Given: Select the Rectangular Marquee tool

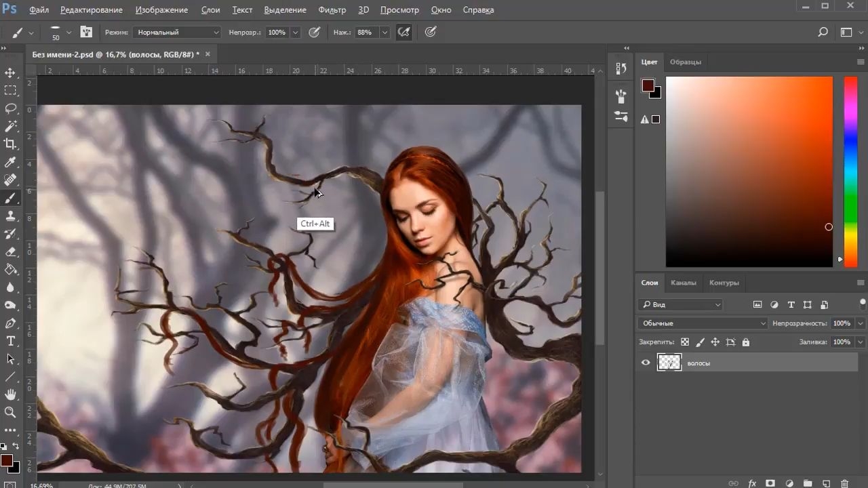Looking at the screenshot, I should pyautogui.click(x=10, y=90).
